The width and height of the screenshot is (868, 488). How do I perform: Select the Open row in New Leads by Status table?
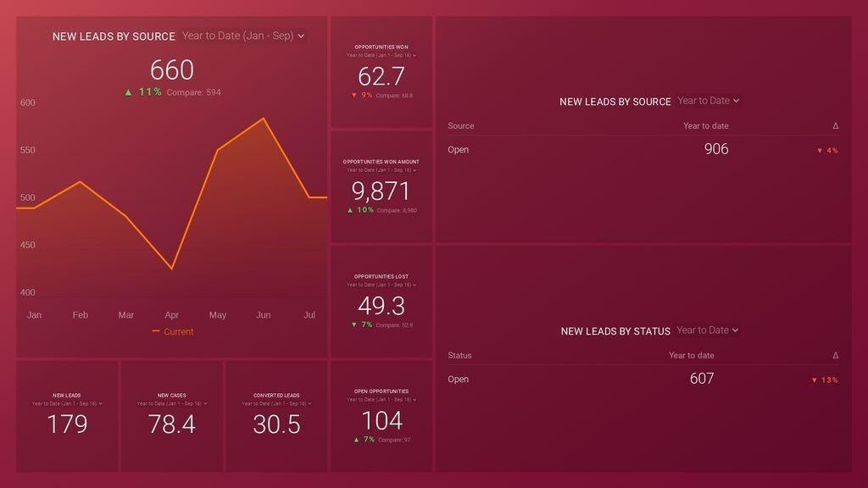(458, 379)
